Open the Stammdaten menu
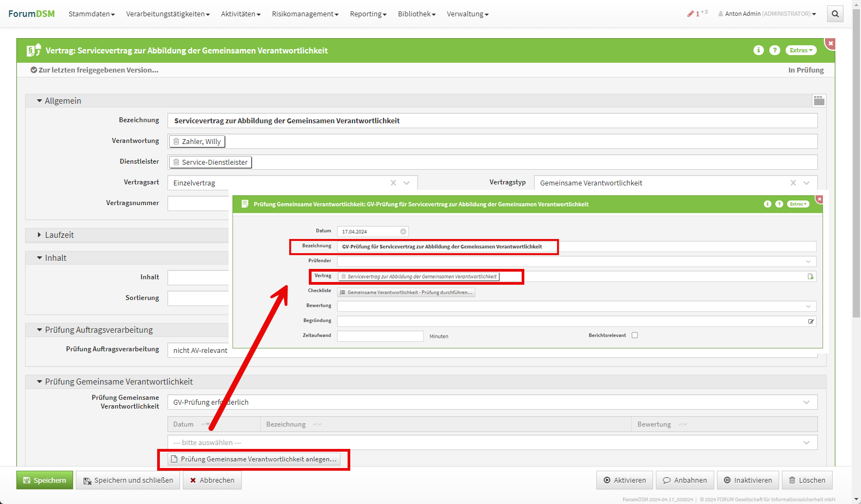Image resolution: width=861 pixels, height=504 pixels. tap(91, 14)
